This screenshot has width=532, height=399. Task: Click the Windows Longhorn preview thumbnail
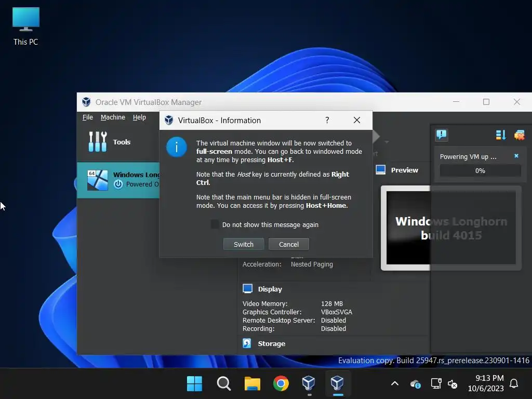point(451,228)
